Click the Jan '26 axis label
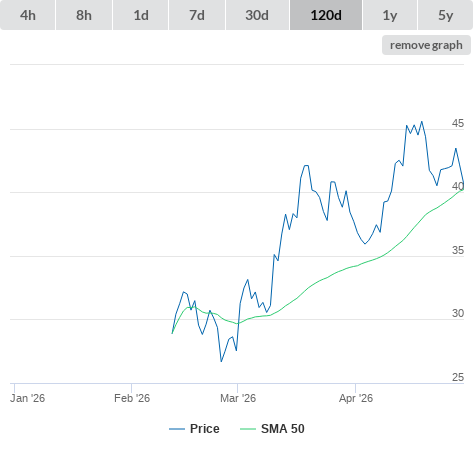 28,398
